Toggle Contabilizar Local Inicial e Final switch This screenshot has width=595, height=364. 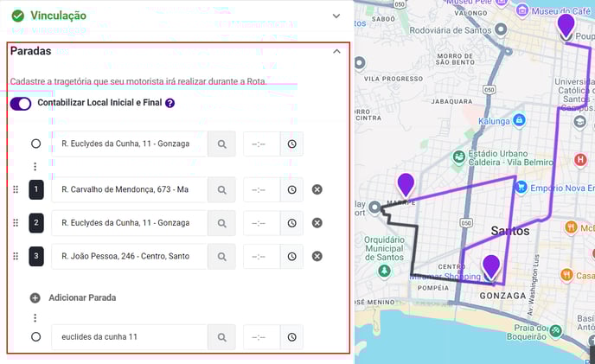point(21,103)
